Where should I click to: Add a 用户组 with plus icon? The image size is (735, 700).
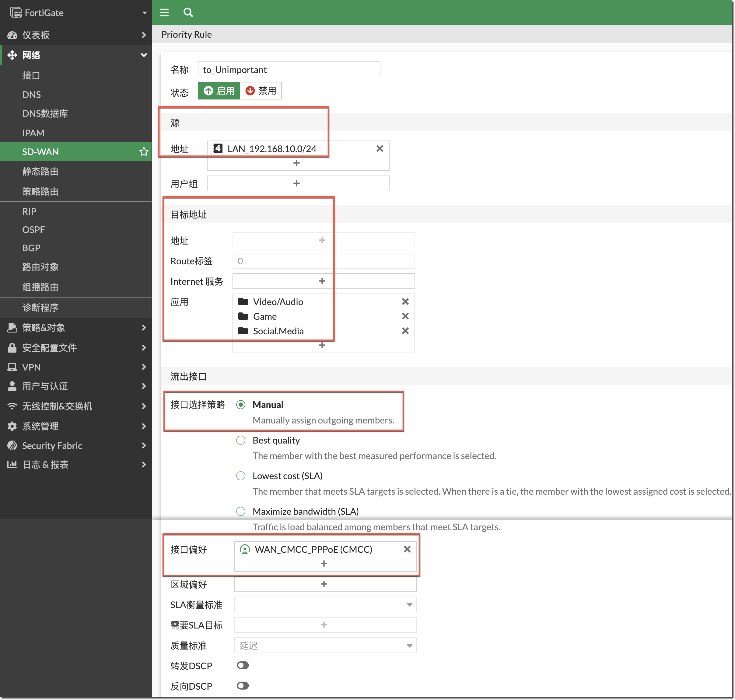296,183
